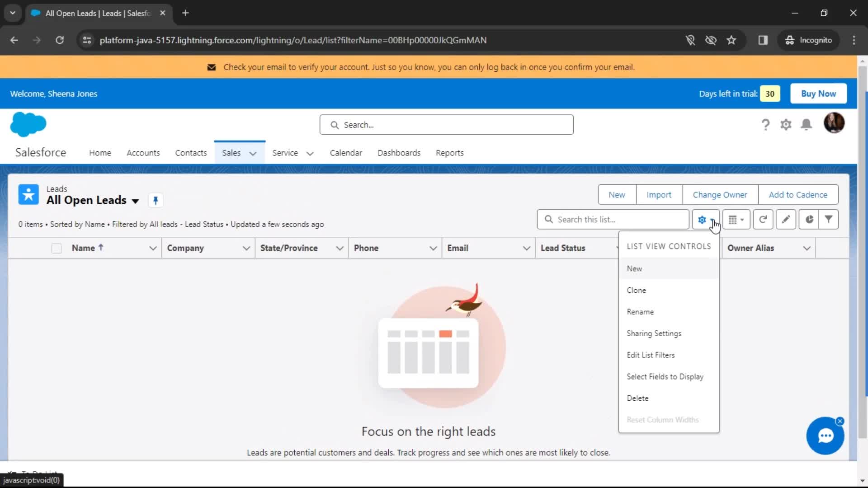Viewport: 868px width, 488px height.
Task: Reload the browser page
Action: click(60, 40)
